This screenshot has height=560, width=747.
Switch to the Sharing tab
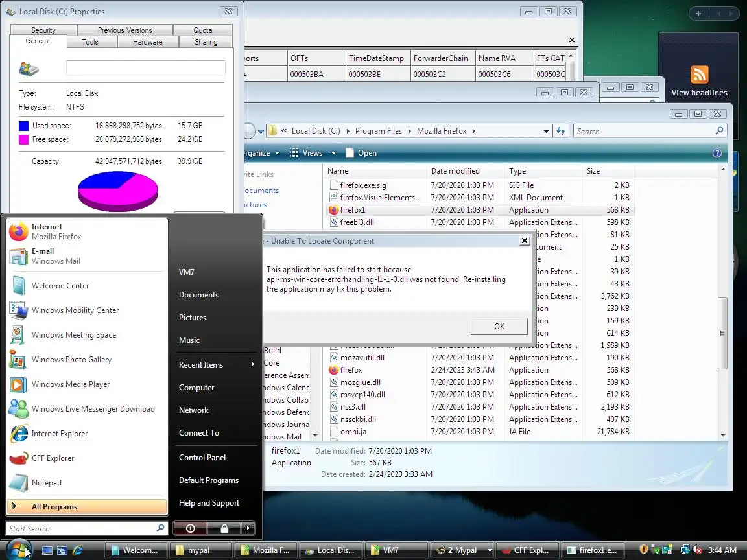[206, 42]
